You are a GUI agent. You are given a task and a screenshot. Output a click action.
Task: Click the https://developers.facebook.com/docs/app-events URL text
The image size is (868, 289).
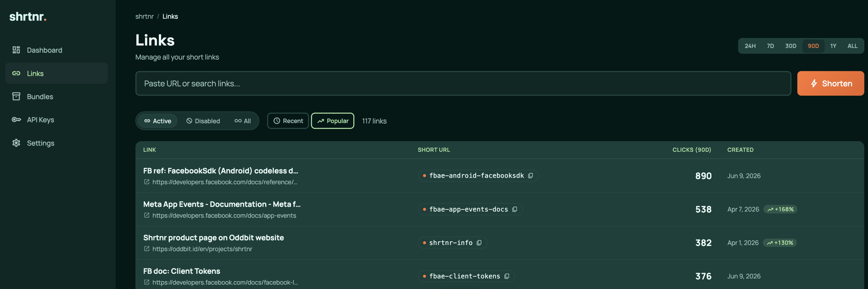point(224,216)
